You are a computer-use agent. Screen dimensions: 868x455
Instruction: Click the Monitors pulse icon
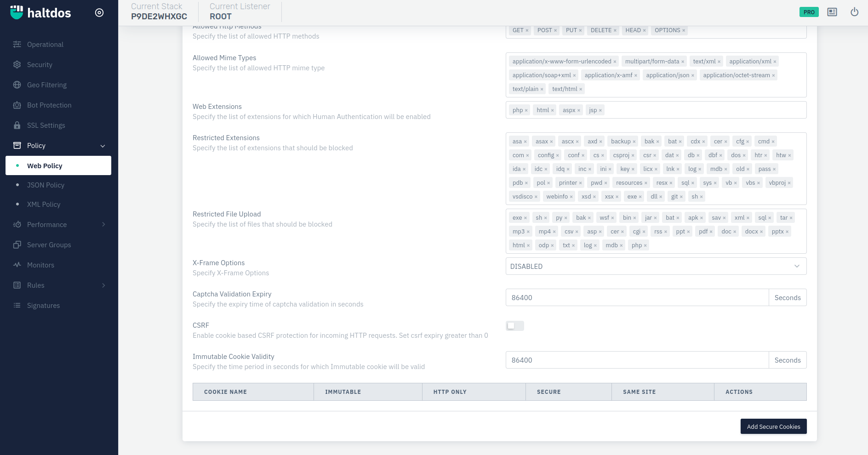tap(17, 265)
